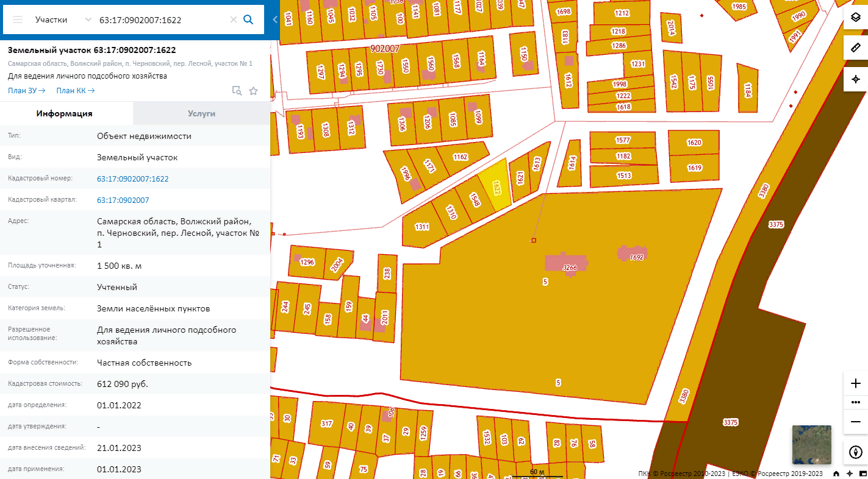Image resolution: width=868 pixels, height=479 pixels.
Task: Add the parcel to favorites with the star
Action: point(254,91)
